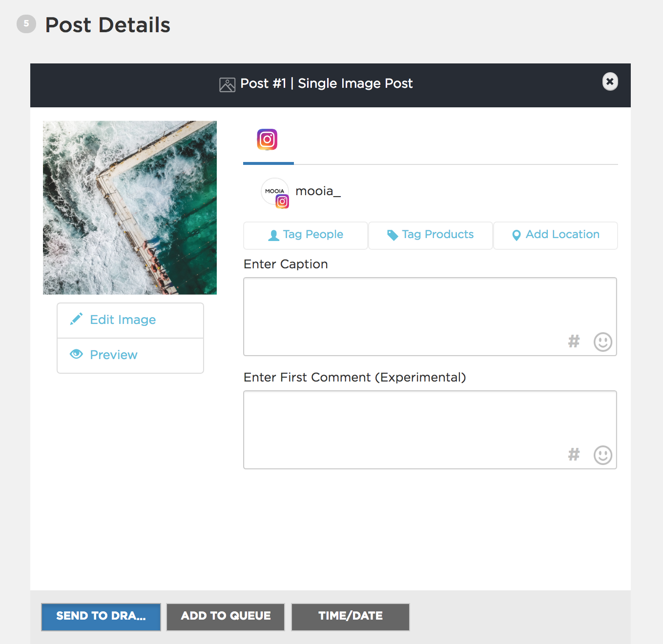The height and width of the screenshot is (644, 663).
Task: Preview the post
Action: point(130,355)
